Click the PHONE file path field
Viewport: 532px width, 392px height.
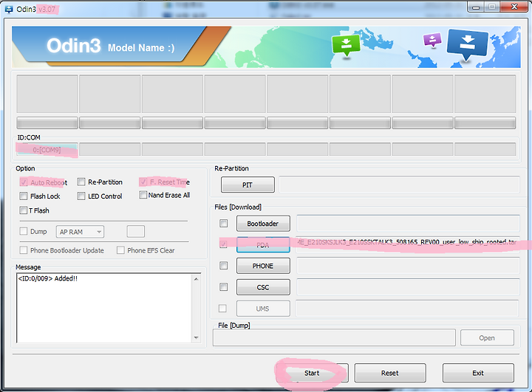(408, 266)
